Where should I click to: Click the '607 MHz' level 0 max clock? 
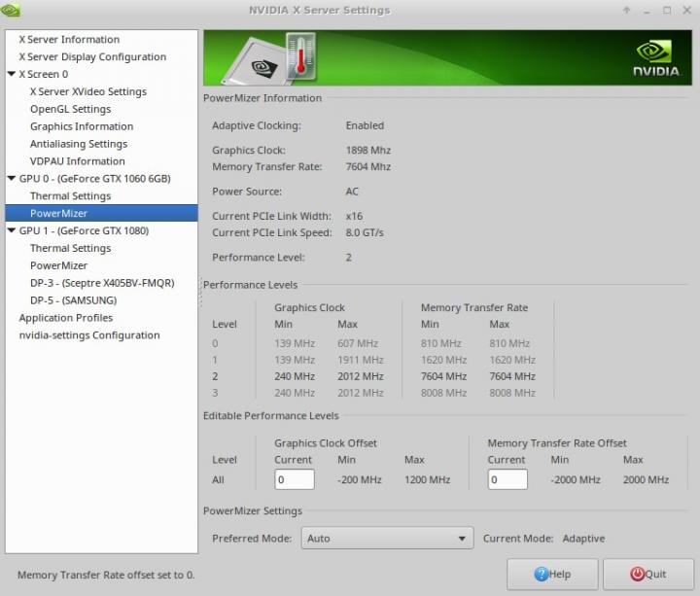pos(358,343)
